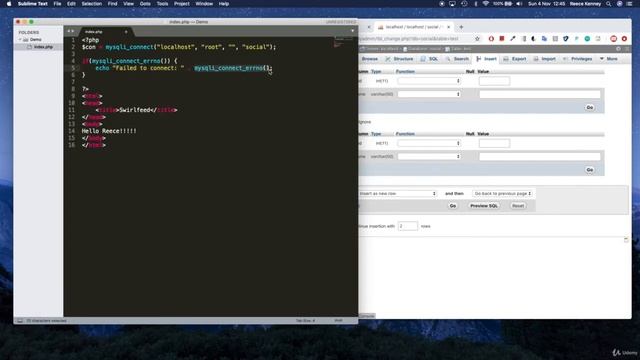Click the dark moon extension icon
640x360 pixels.
coord(533,39)
